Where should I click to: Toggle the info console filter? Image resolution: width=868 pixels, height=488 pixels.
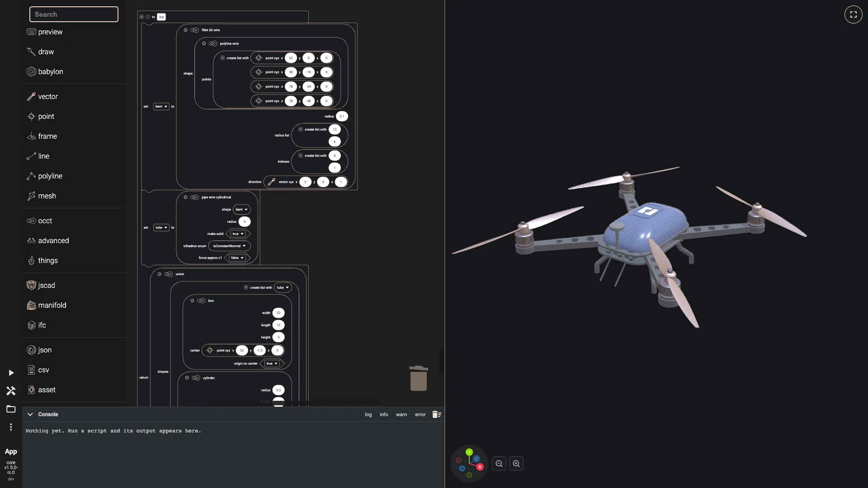384,414
